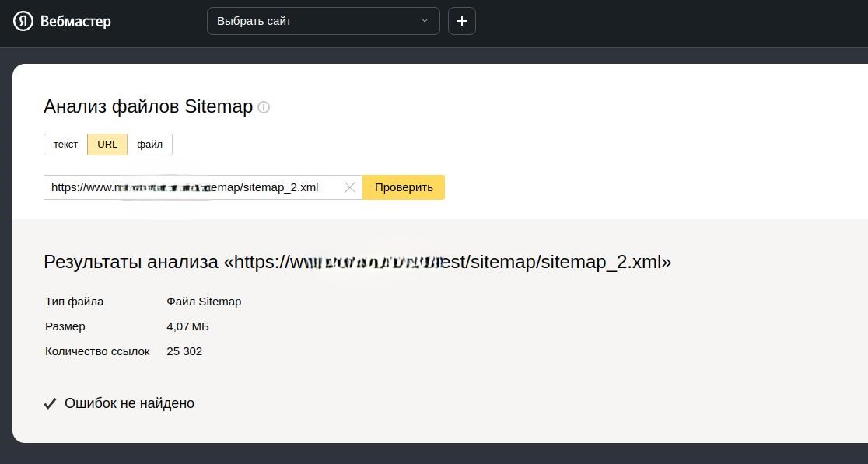The height and width of the screenshot is (464, 868).
Task: Clear the URL field with X icon
Action: tap(350, 187)
